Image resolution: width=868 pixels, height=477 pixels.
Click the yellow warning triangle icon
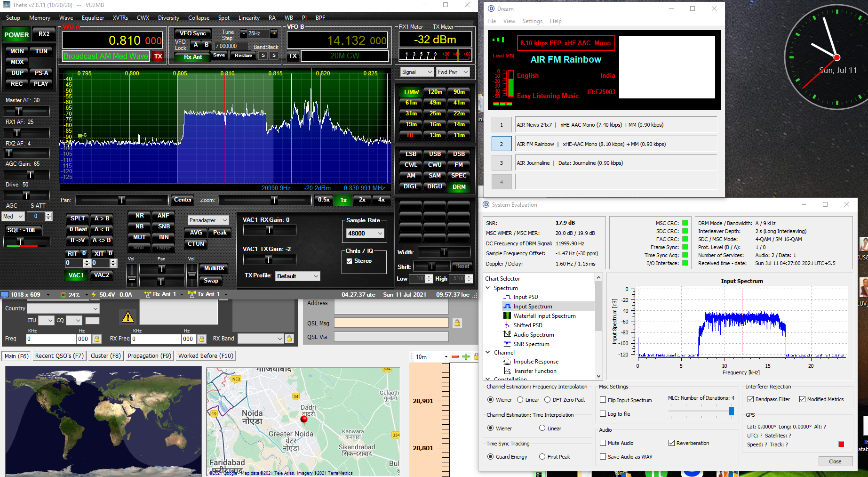click(128, 317)
